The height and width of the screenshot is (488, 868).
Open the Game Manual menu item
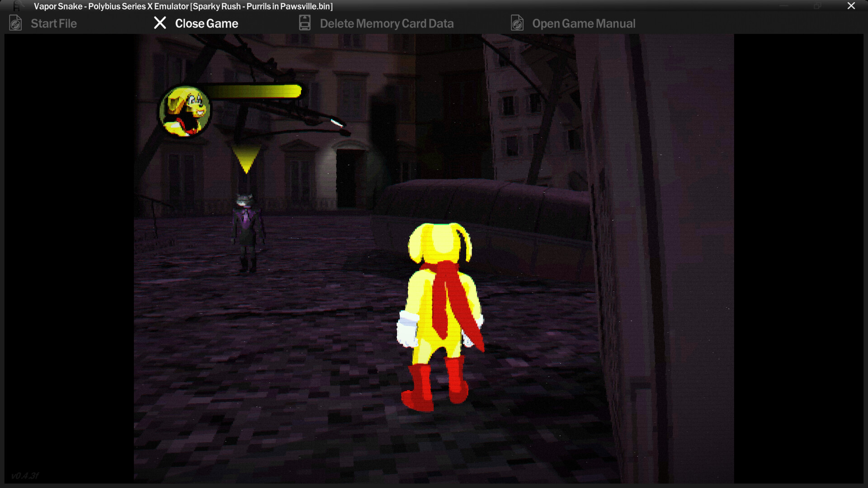click(584, 23)
